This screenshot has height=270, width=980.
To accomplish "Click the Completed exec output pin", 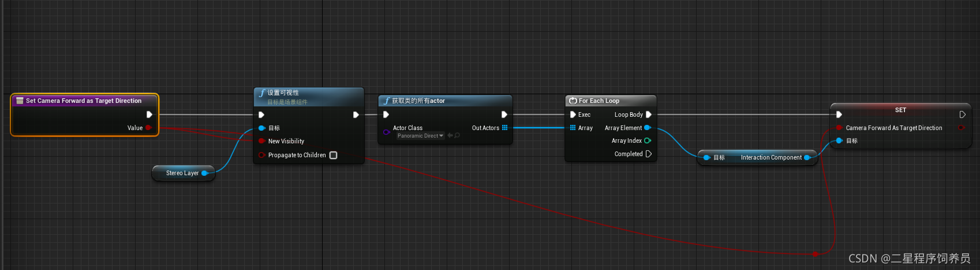I will click(649, 154).
